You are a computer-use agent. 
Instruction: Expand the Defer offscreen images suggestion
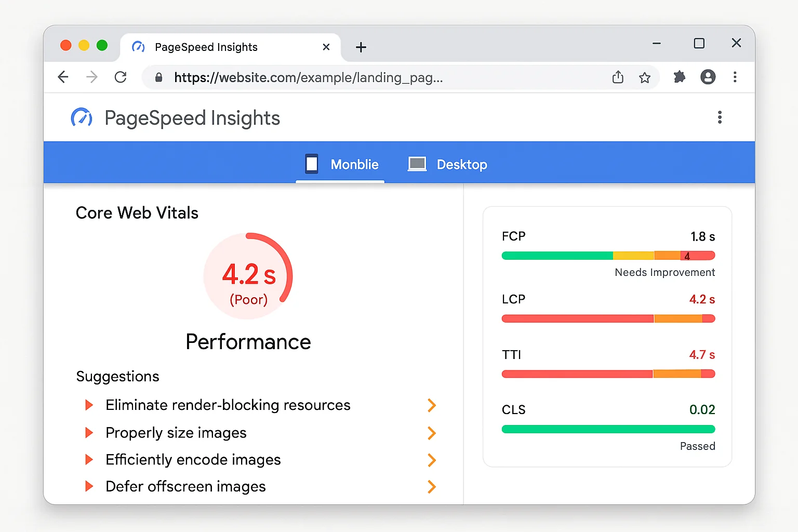pos(185,486)
